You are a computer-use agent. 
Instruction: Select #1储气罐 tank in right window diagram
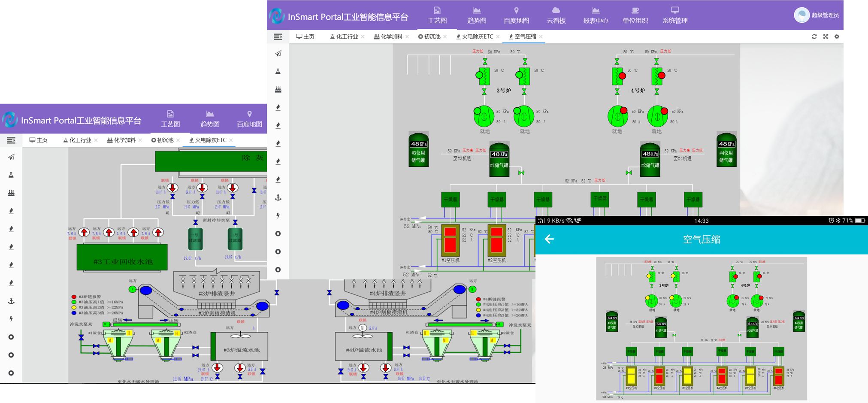point(499,159)
